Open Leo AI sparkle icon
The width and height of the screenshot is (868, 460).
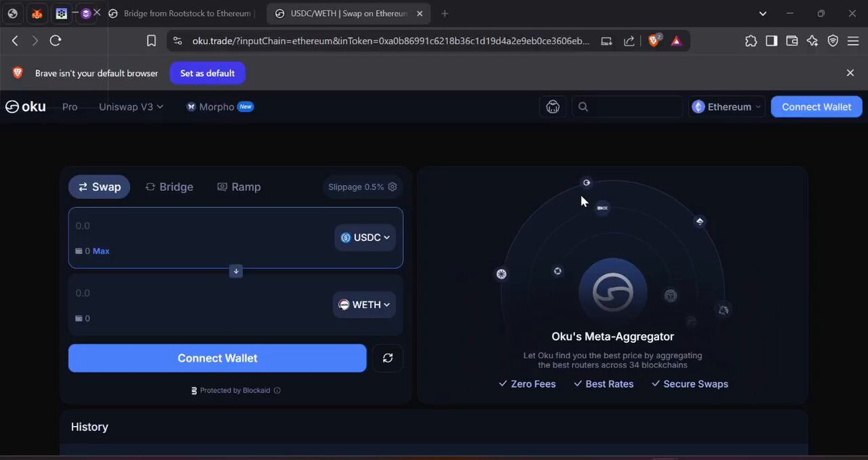[x=812, y=41]
